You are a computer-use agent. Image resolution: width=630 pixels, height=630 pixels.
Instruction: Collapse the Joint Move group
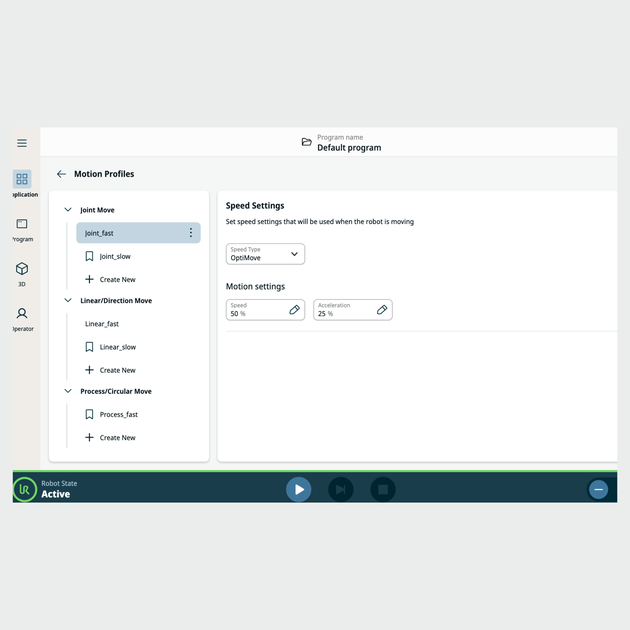click(68, 210)
